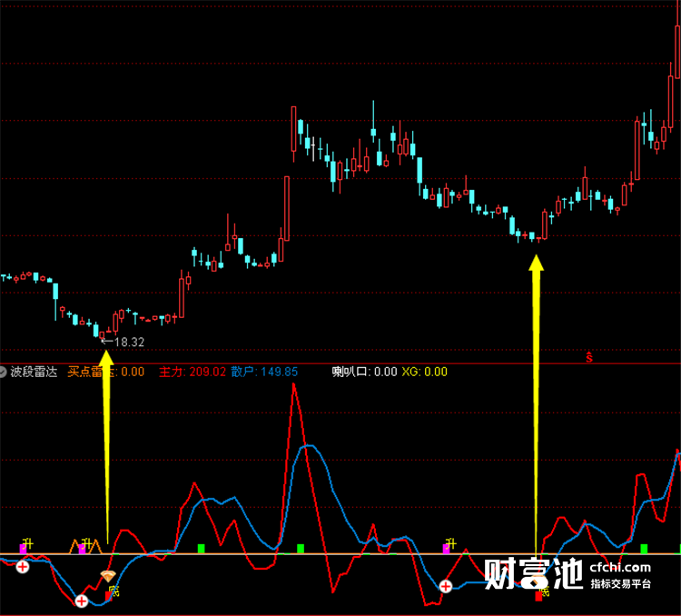This screenshot has width=681, height=616.
Task: Click the plus circle below the diamond icon
Action: point(81,601)
